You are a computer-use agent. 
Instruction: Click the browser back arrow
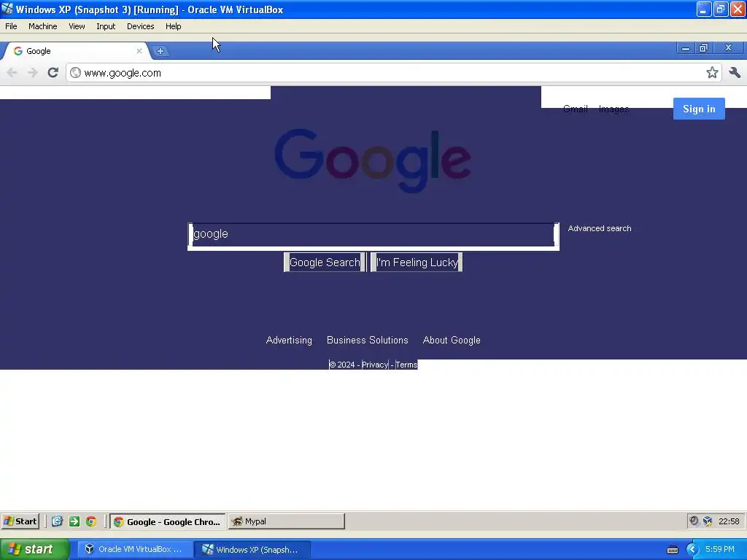coord(12,72)
